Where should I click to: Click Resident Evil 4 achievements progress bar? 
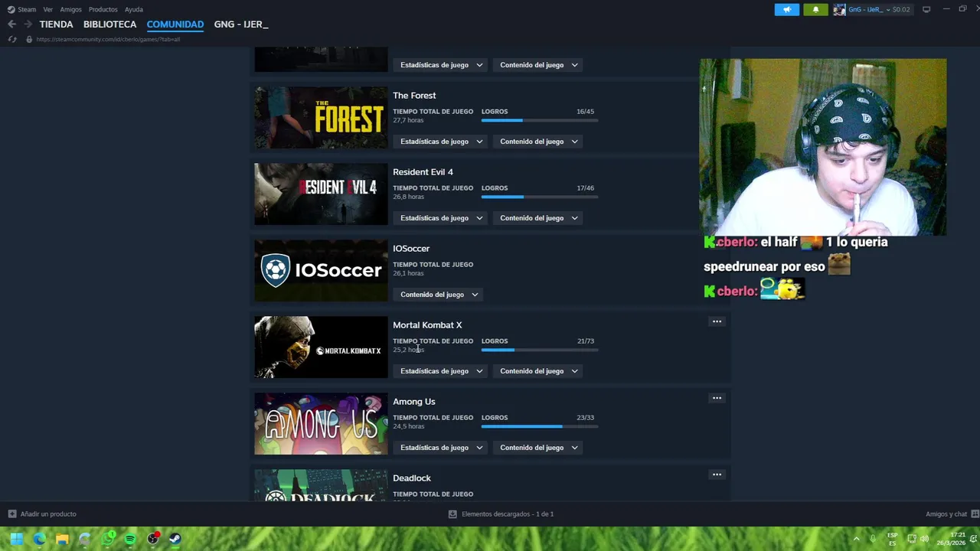click(x=540, y=197)
